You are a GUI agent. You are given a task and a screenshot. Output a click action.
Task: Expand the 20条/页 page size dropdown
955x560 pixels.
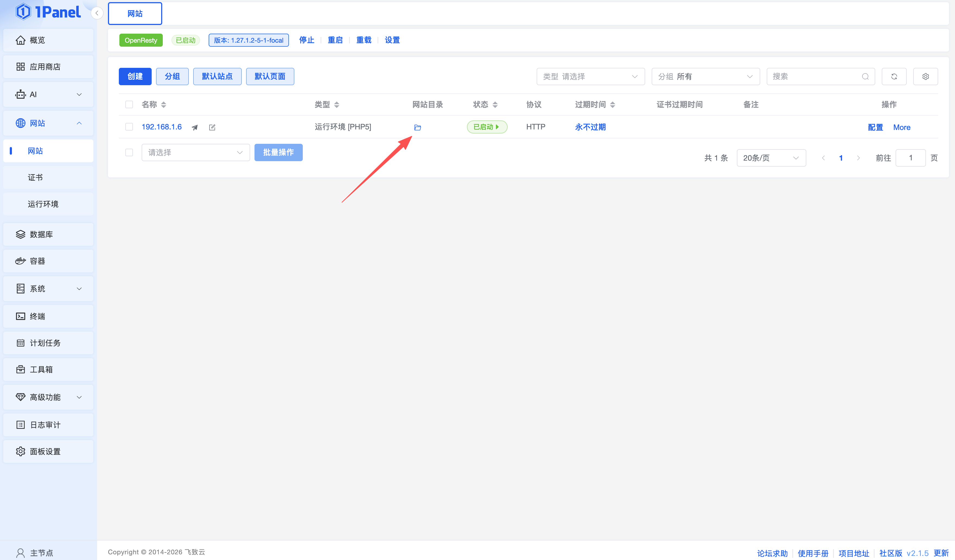click(771, 158)
